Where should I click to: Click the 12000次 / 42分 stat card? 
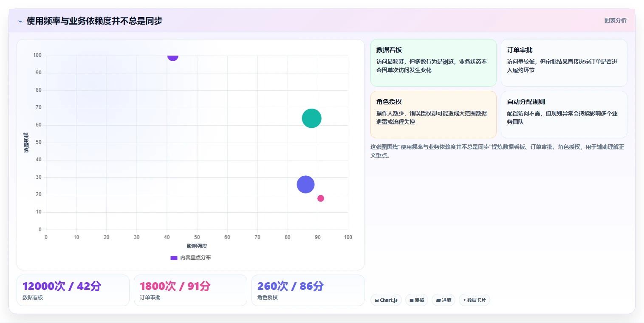pyautogui.click(x=73, y=290)
